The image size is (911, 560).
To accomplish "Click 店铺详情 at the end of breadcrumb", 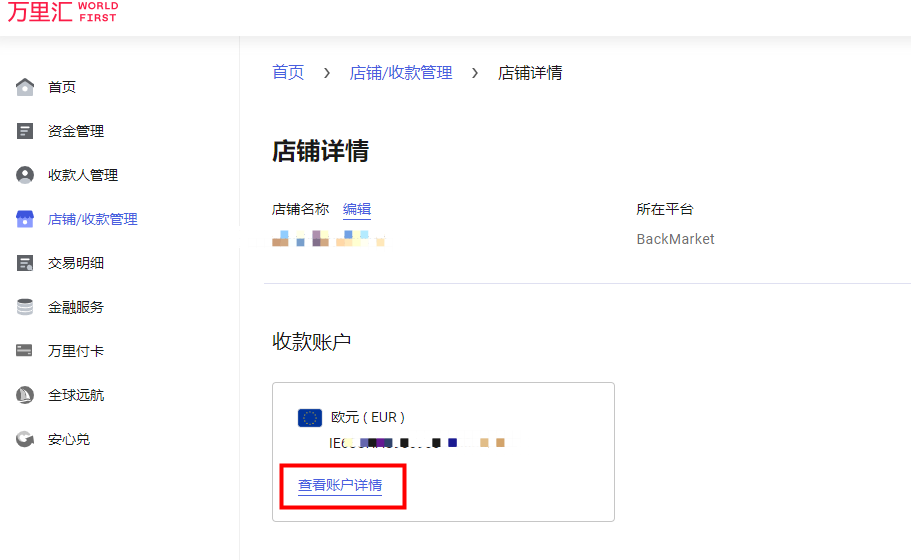I will point(530,73).
